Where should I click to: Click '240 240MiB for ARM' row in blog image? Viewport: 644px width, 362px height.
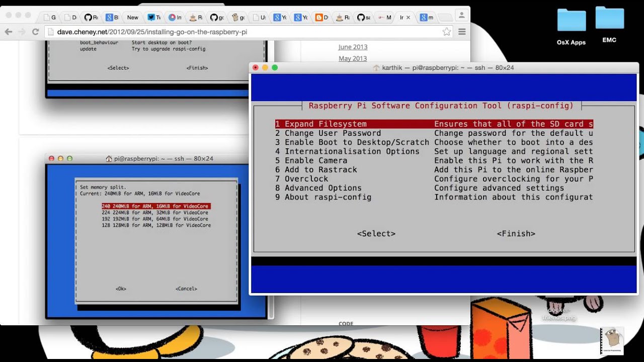point(155,206)
